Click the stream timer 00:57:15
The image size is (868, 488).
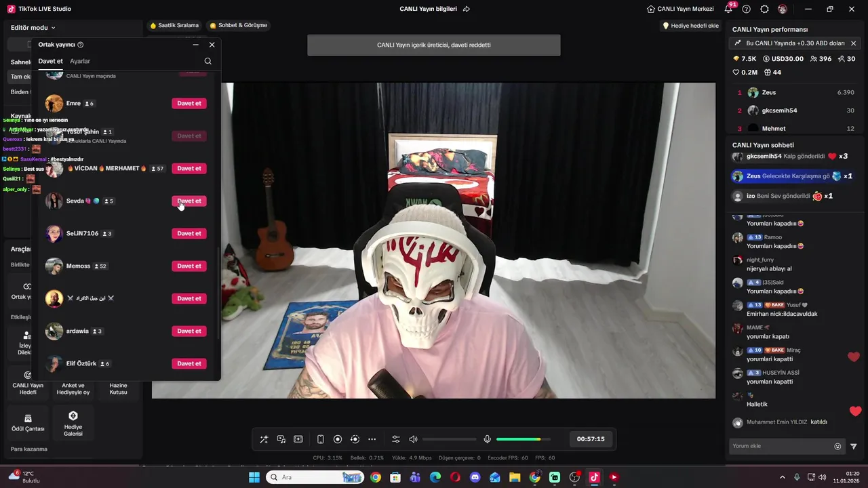(591, 439)
